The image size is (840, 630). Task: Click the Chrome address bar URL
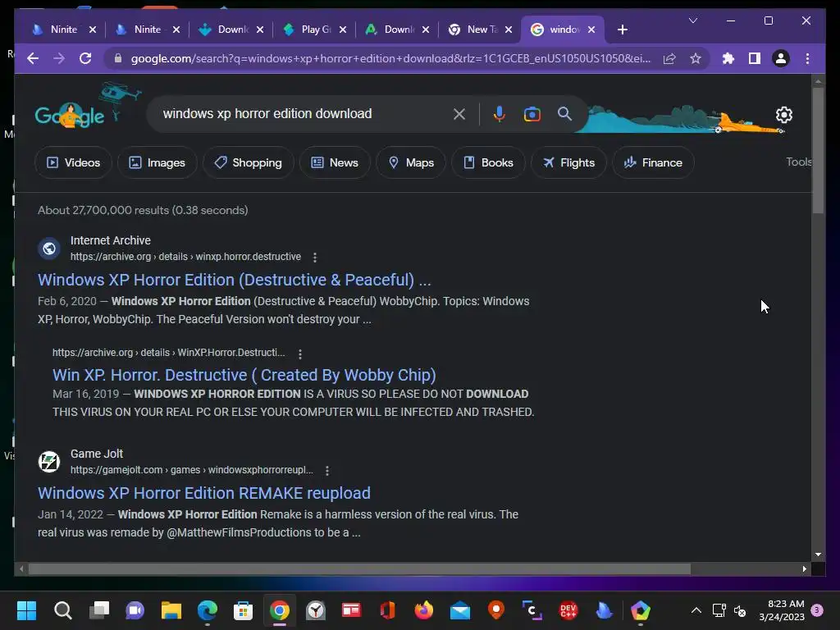pyautogui.click(x=390, y=58)
